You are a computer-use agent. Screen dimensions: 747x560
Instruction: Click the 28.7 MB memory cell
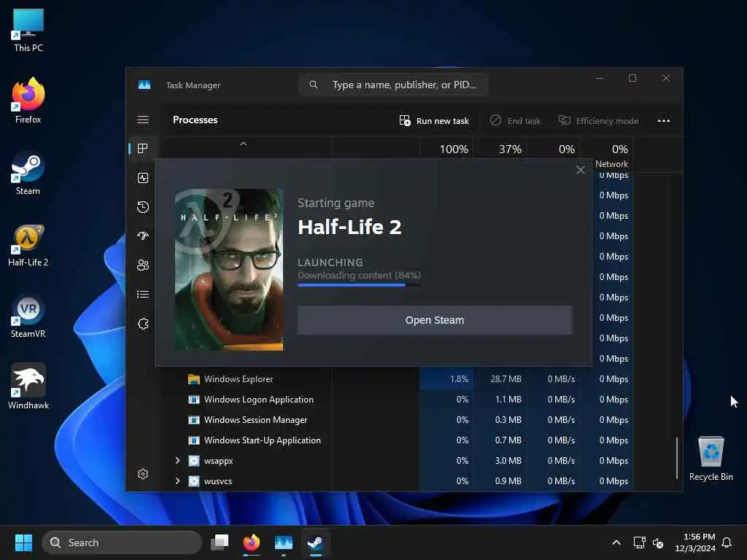click(500, 379)
